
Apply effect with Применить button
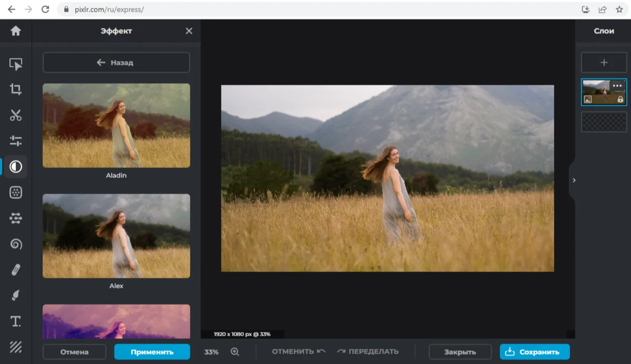[x=152, y=352]
